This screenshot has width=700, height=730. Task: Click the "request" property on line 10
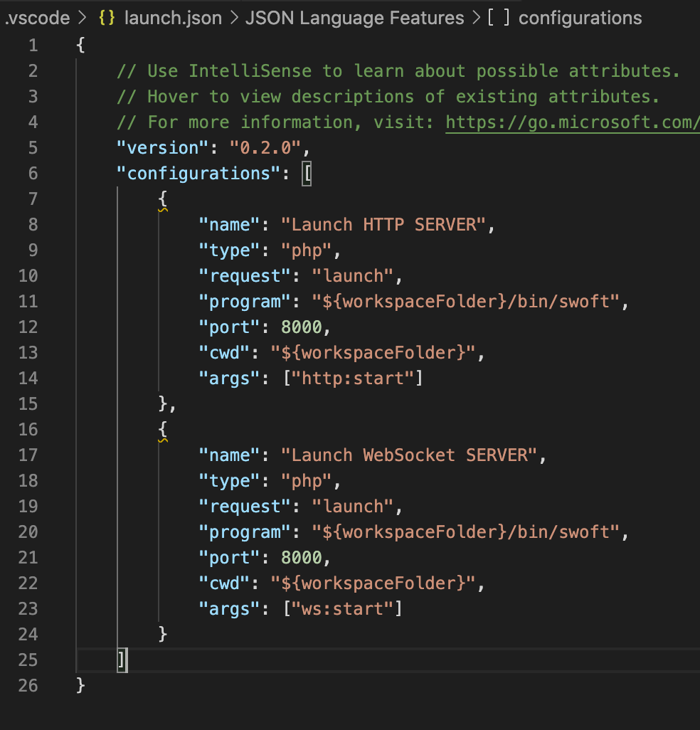coord(240,275)
